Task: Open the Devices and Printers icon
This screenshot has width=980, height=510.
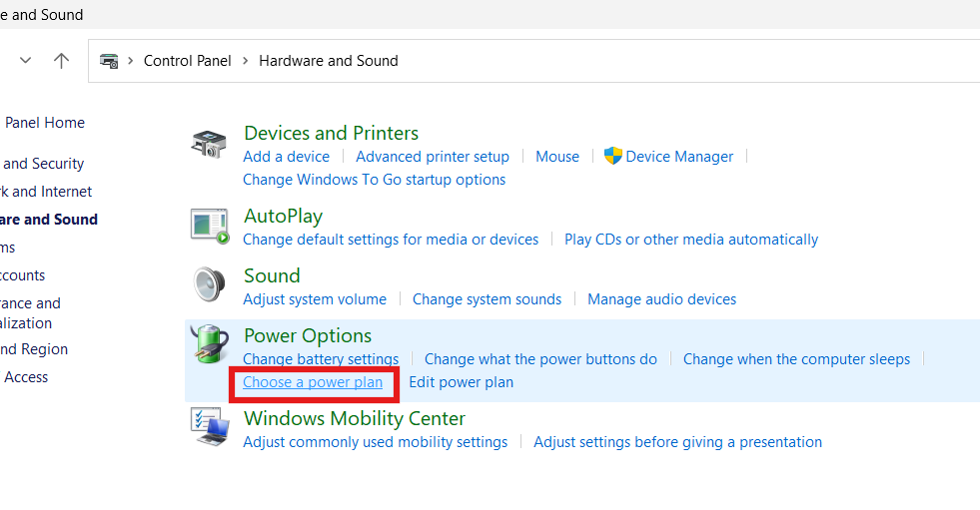Action: click(209, 144)
